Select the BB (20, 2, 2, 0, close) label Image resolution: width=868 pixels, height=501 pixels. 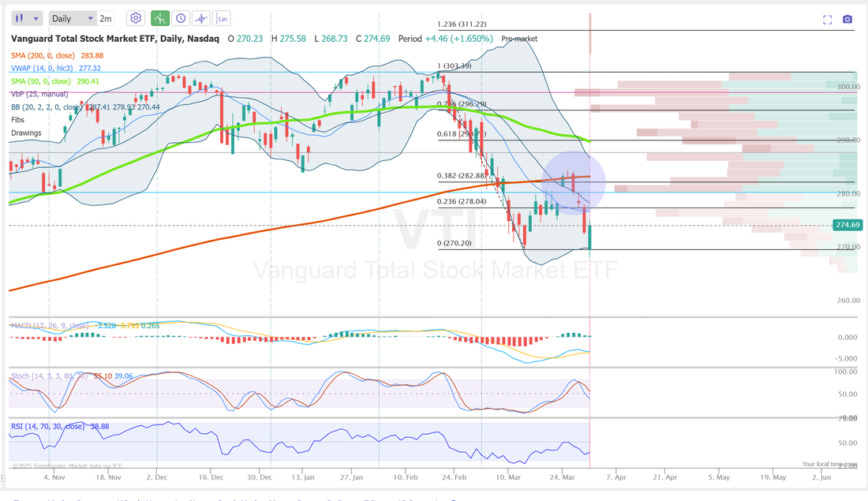pos(46,107)
